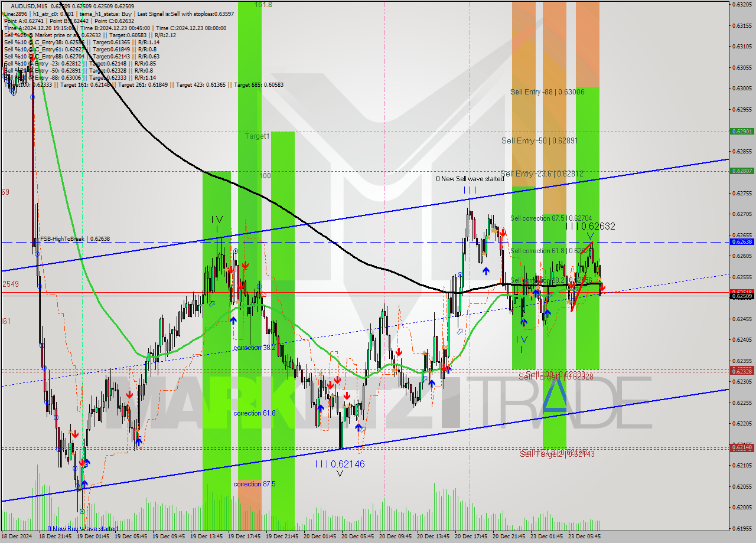Viewport: 756px width, 543px height.
Task: Click the 'correction 38.2' label
Action: (x=255, y=348)
